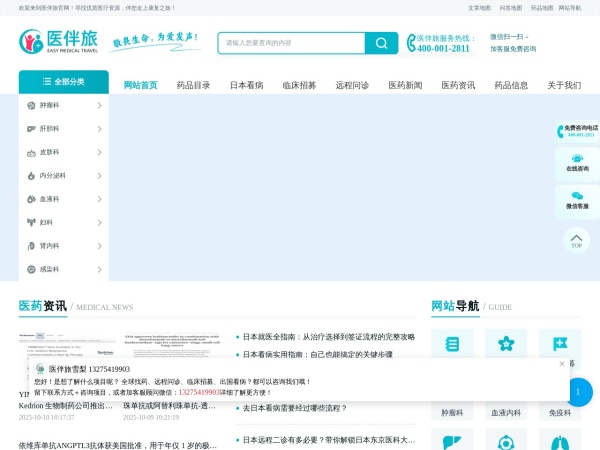Click inside the search input box
600x450 pixels.
pos(291,43)
